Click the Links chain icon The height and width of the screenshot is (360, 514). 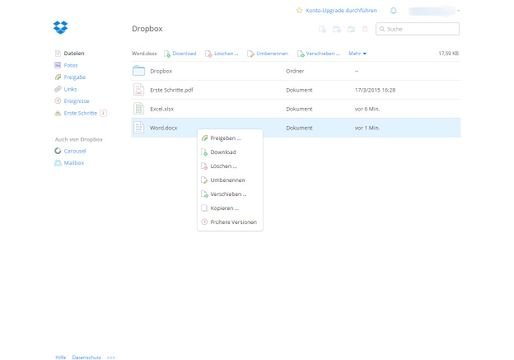click(x=58, y=89)
